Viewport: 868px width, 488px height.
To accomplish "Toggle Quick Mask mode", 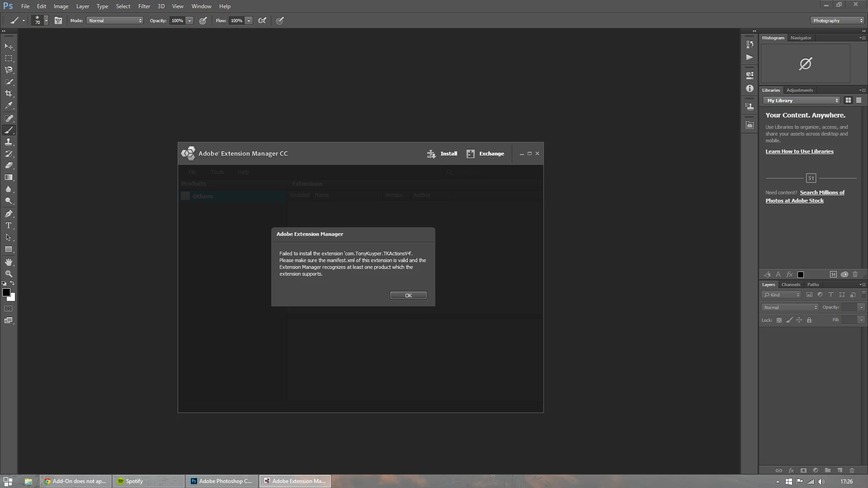I will point(9,309).
